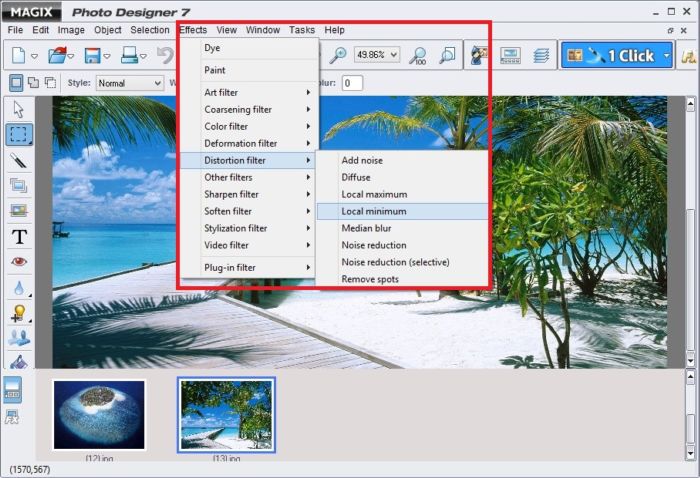Enable the new selection mode button
The image size is (700, 478).
coord(16,83)
